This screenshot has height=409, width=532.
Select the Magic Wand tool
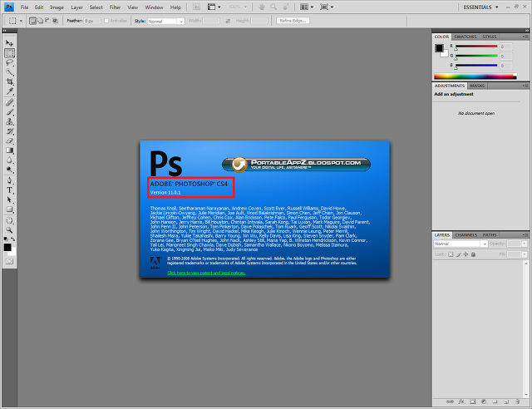pos(9,72)
